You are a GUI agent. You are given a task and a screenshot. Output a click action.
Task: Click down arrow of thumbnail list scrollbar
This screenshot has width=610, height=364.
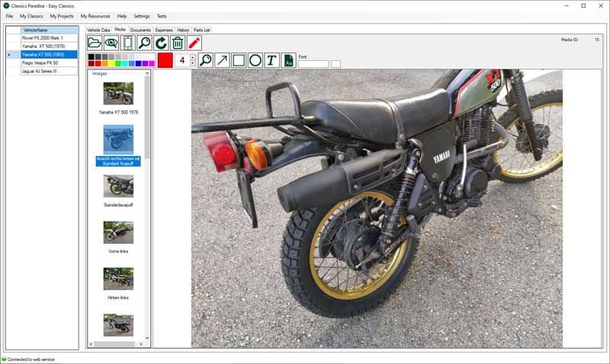[x=147, y=337]
